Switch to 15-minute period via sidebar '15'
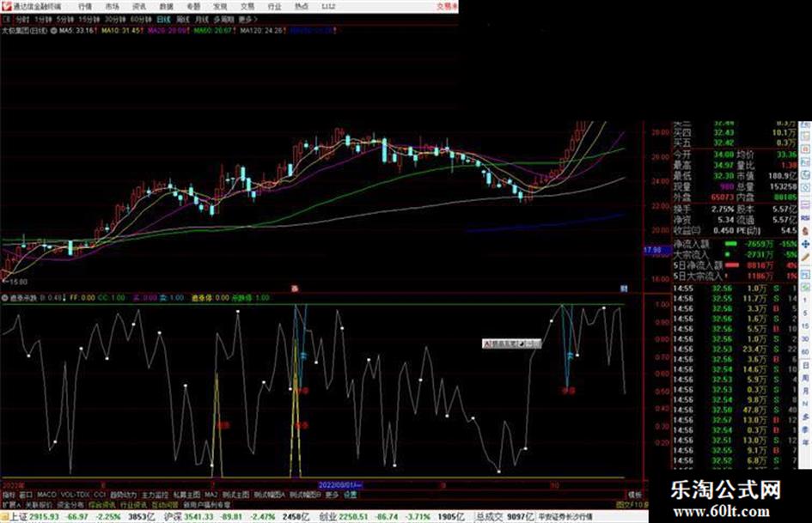812x523 pixels. (x=805, y=326)
